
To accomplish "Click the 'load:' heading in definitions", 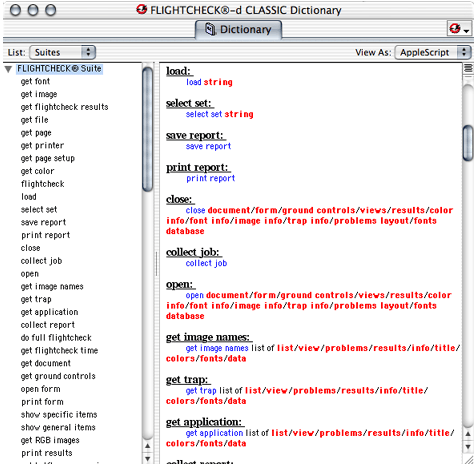I will (179, 71).
